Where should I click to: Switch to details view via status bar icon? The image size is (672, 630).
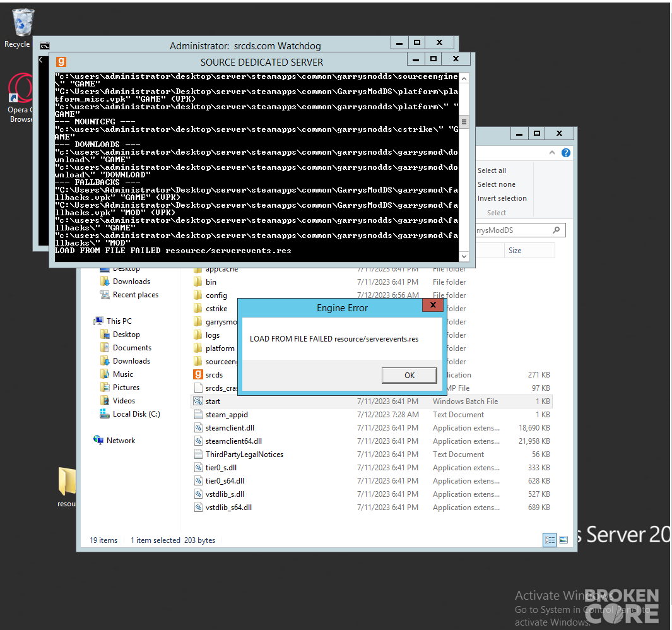click(x=550, y=540)
